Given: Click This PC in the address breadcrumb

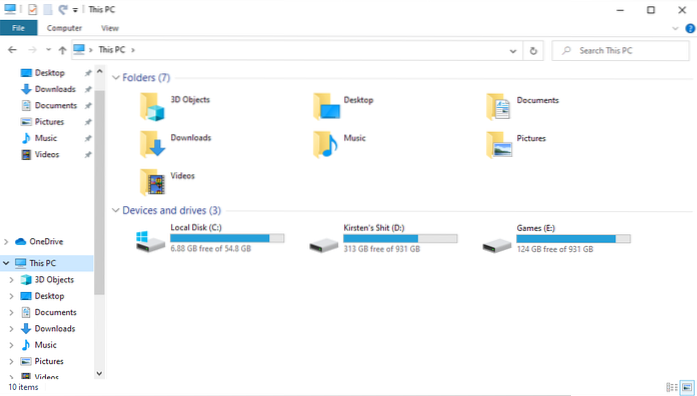Looking at the screenshot, I should [112, 50].
